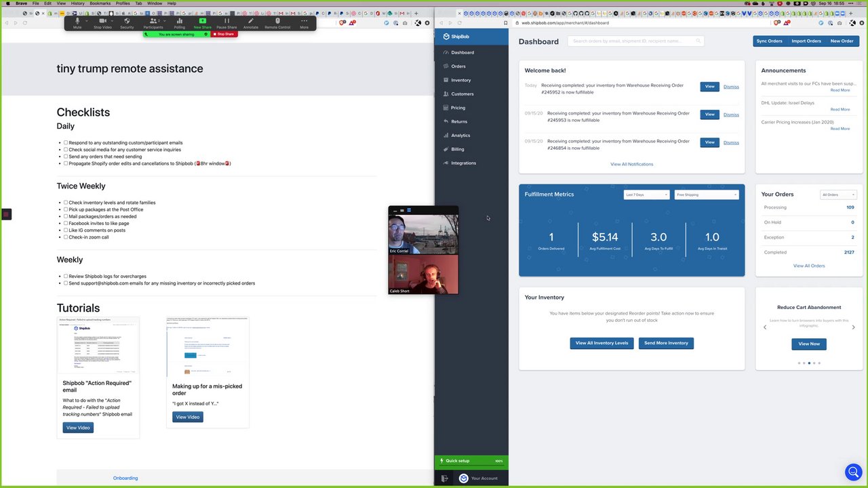Screen dimensions: 868x488
Task: Expand the Participants options arrow in Zoom
Action: 165,20
